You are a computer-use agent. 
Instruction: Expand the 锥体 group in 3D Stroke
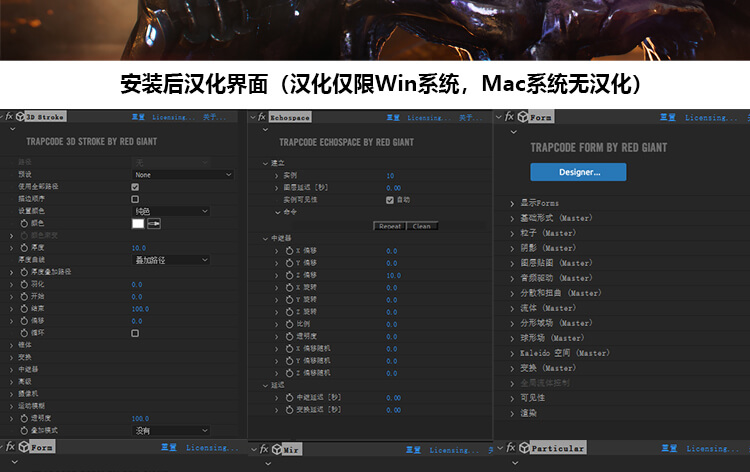(11, 345)
